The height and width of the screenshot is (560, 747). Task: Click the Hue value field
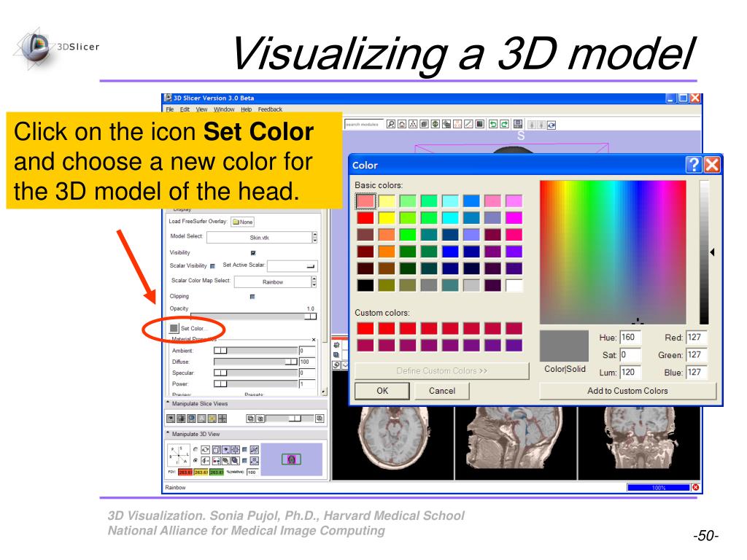pos(630,337)
